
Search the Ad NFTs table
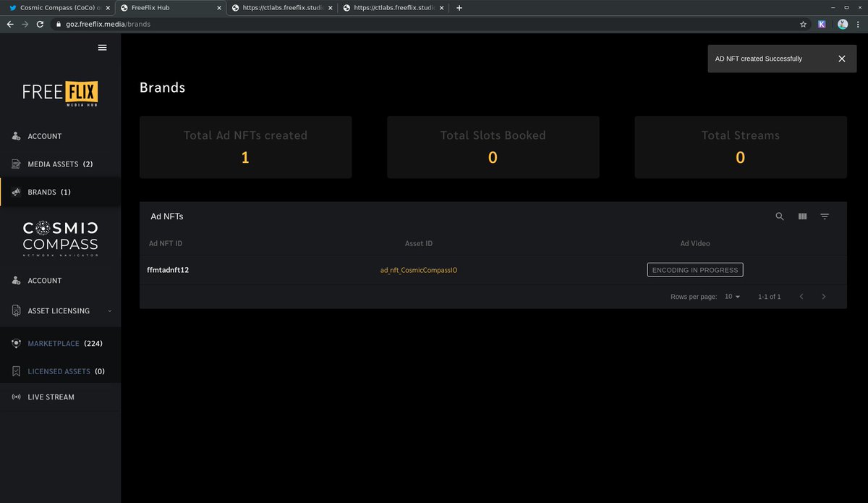[780, 216]
